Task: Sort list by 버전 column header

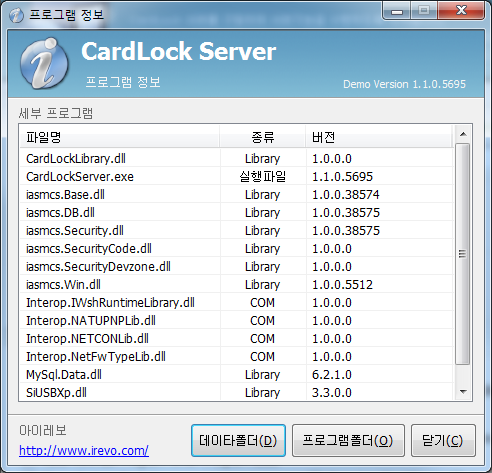Action: (x=379, y=137)
